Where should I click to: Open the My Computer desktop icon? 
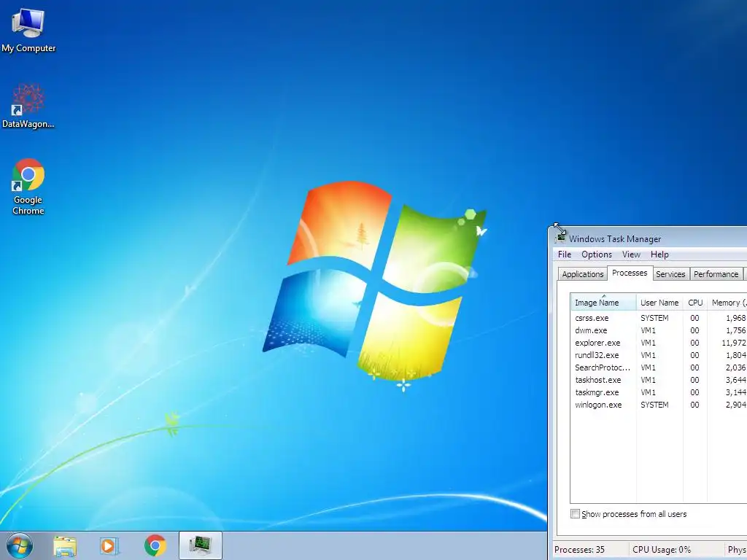coord(28,29)
